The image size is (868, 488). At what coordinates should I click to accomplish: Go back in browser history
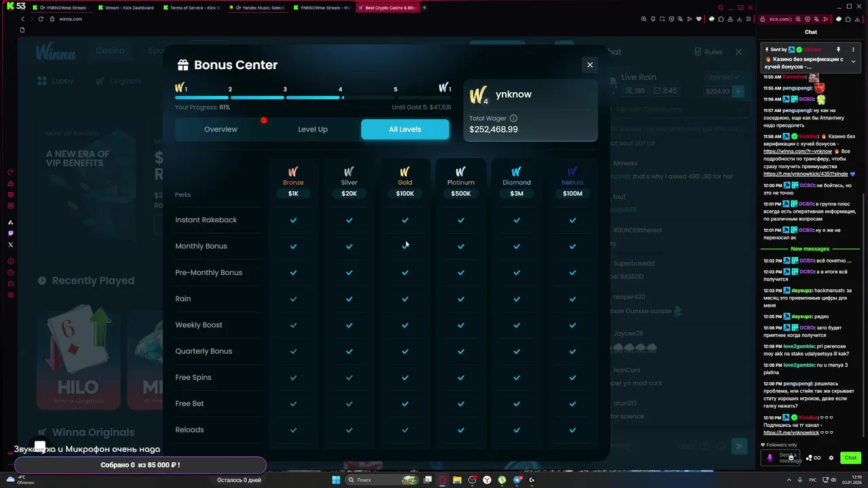coord(22,19)
